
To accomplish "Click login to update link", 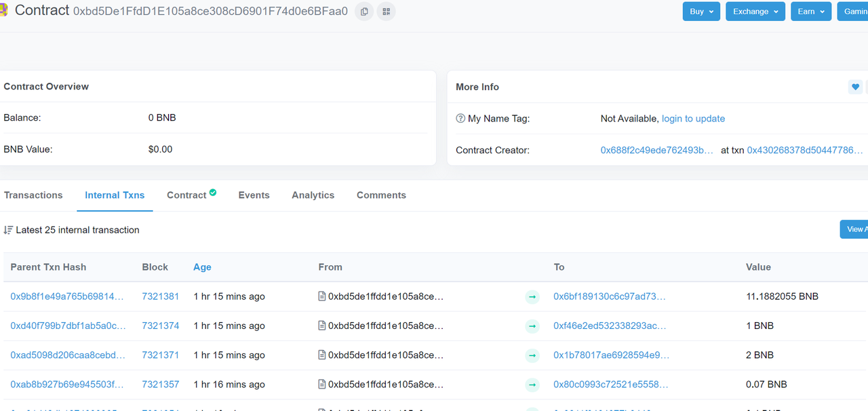I will click(x=693, y=119).
